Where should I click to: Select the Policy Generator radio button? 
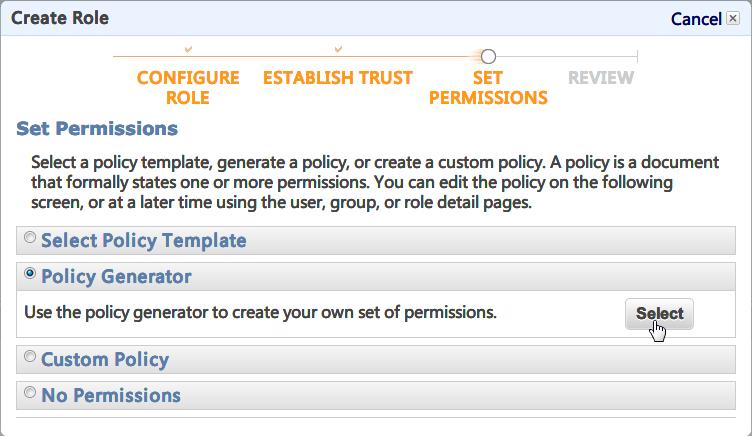30,273
